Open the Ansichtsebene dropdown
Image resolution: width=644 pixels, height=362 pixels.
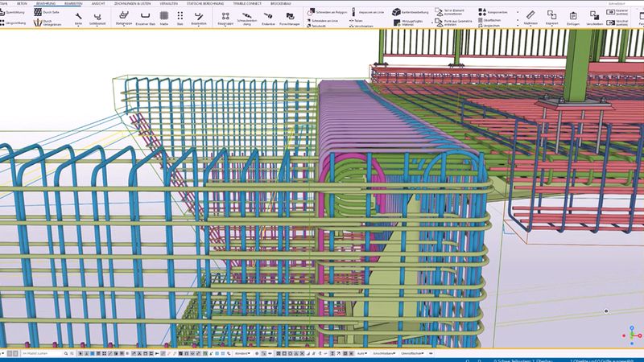(384, 353)
